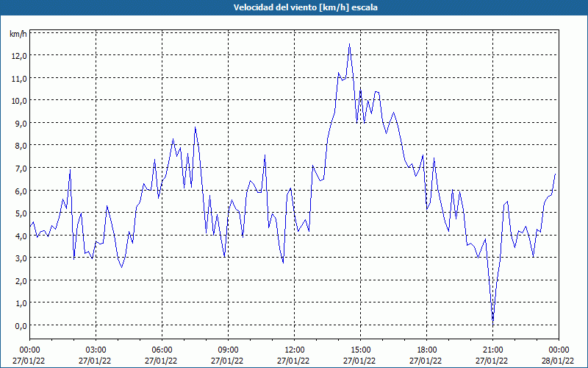Click the 'km/h' unit label
The image size is (588, 368).
pyautogui.click(x=18, y=34)
